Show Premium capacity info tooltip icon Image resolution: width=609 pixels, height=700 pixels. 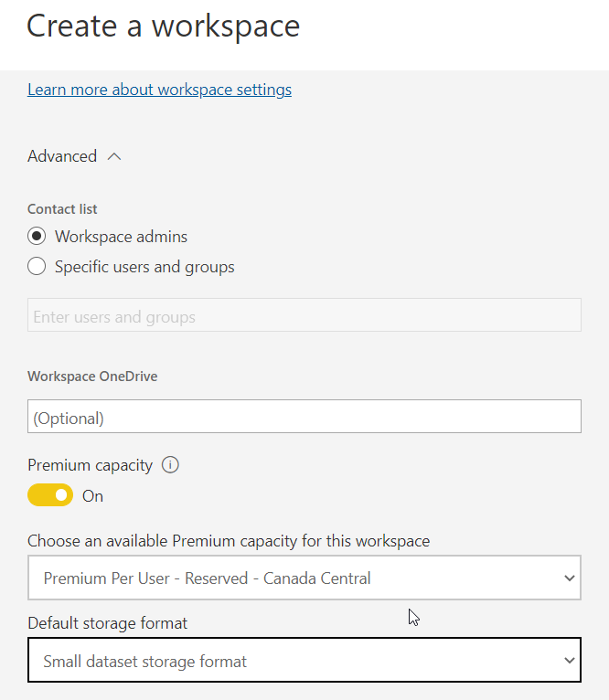click(x=170, y=465)
